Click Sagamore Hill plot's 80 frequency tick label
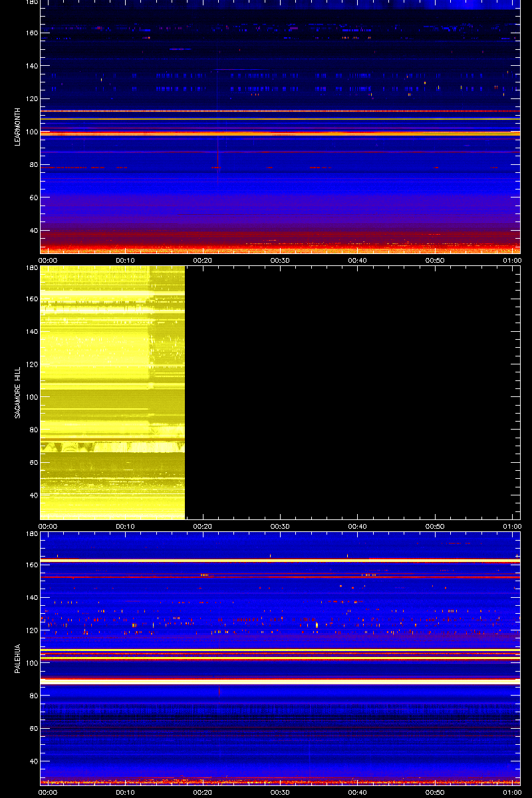This screenshot has width=532, height=798. coord(33,431)
